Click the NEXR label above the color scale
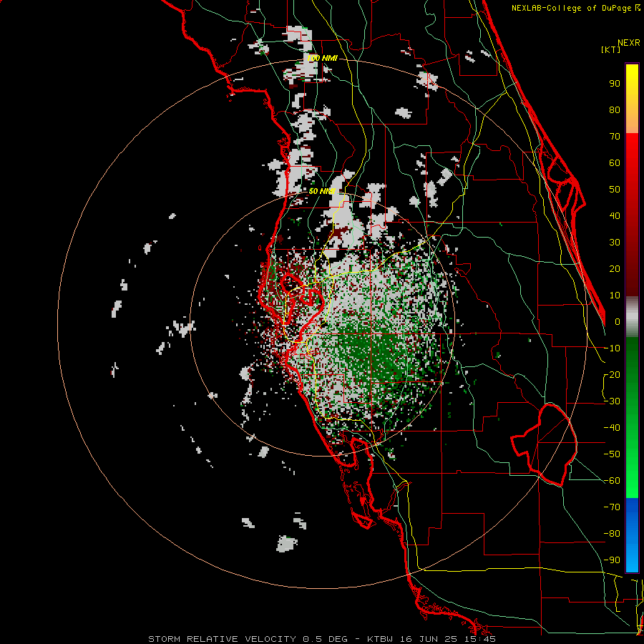The width and height of the screenshot is (644, 644). coord(629,43)
